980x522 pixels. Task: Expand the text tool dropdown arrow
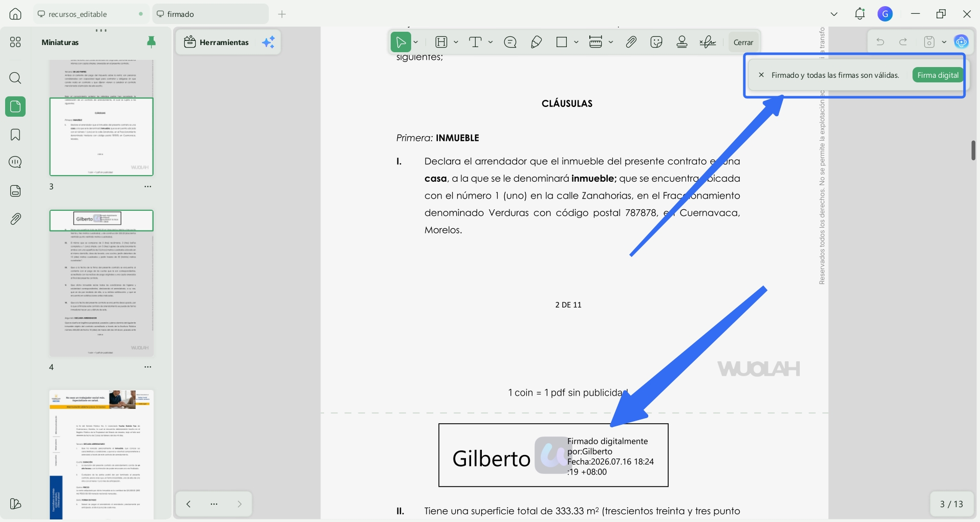click(491, 42)
